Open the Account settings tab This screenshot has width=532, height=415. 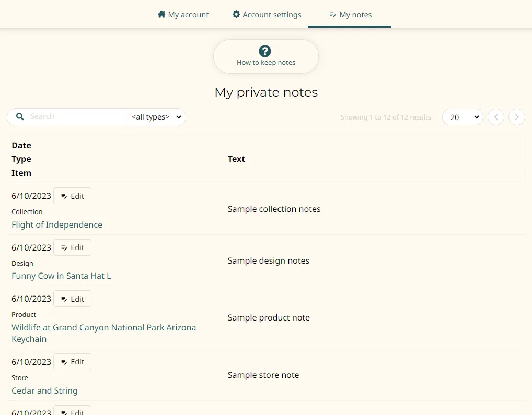pos(267,15)
